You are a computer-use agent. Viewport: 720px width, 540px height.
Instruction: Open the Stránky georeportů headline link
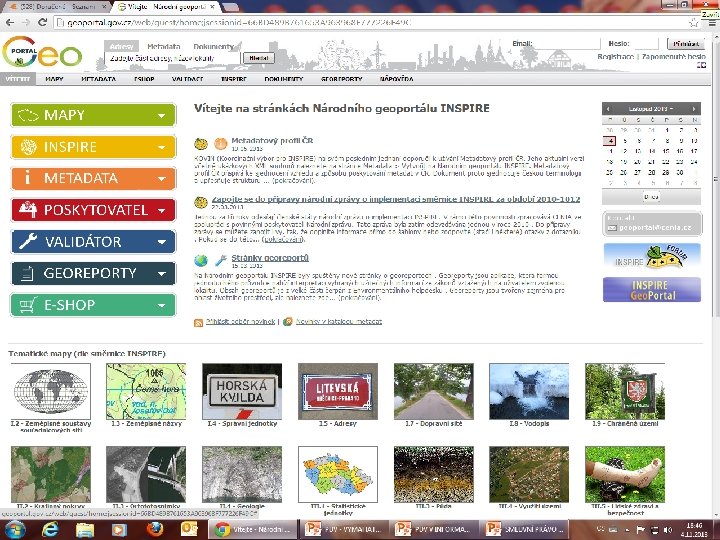click(270, 258)
